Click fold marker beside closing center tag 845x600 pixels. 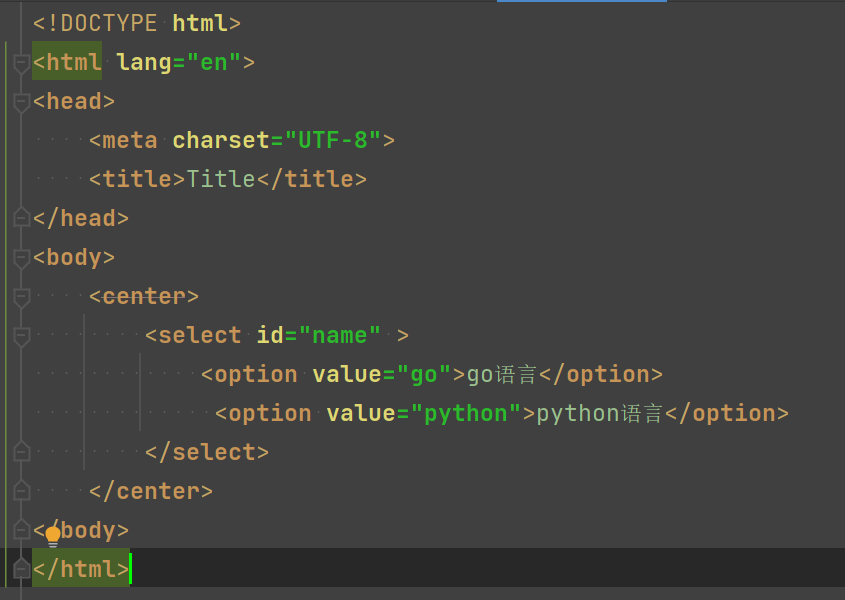pos(21,492)
